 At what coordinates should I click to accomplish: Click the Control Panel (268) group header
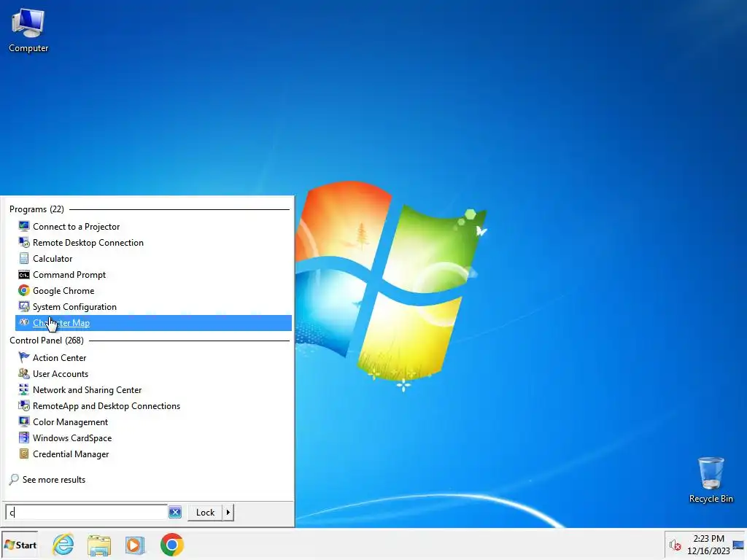(47, 340)
